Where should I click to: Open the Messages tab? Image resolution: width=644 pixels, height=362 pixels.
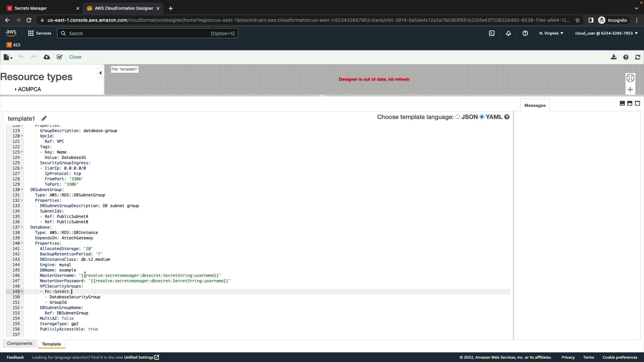tap(535, 105)
